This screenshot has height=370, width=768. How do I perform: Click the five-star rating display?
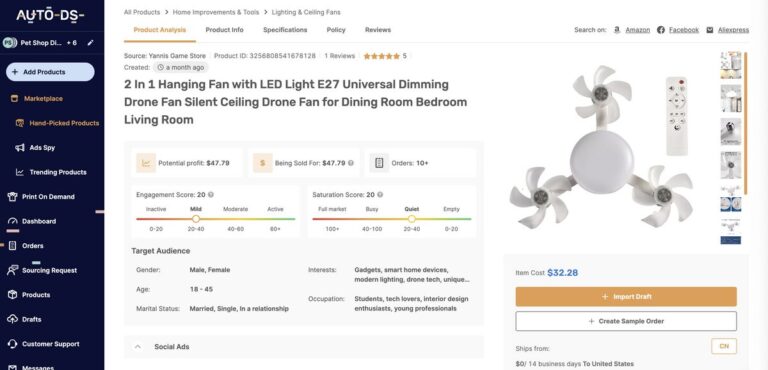[x=382, y=56]
